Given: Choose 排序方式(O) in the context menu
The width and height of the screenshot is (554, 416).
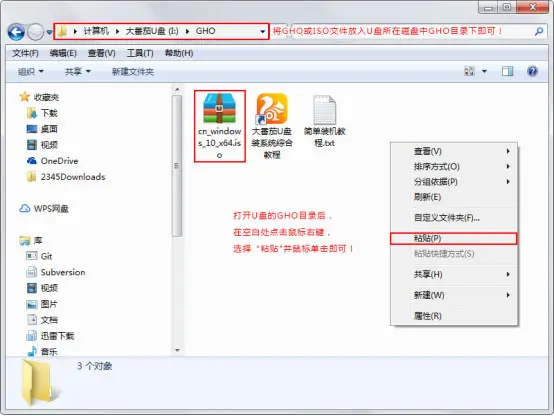Looking at the screenshot, I should [454, 166].
